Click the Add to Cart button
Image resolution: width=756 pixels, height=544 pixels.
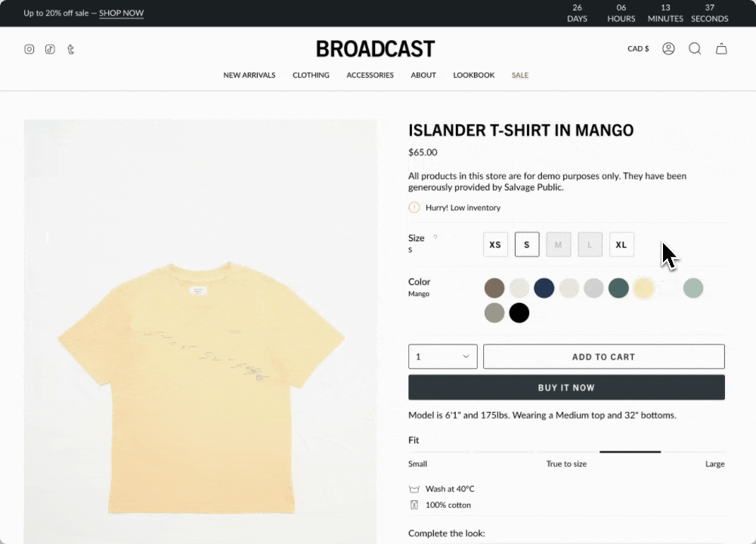click(x=603, y=357)
